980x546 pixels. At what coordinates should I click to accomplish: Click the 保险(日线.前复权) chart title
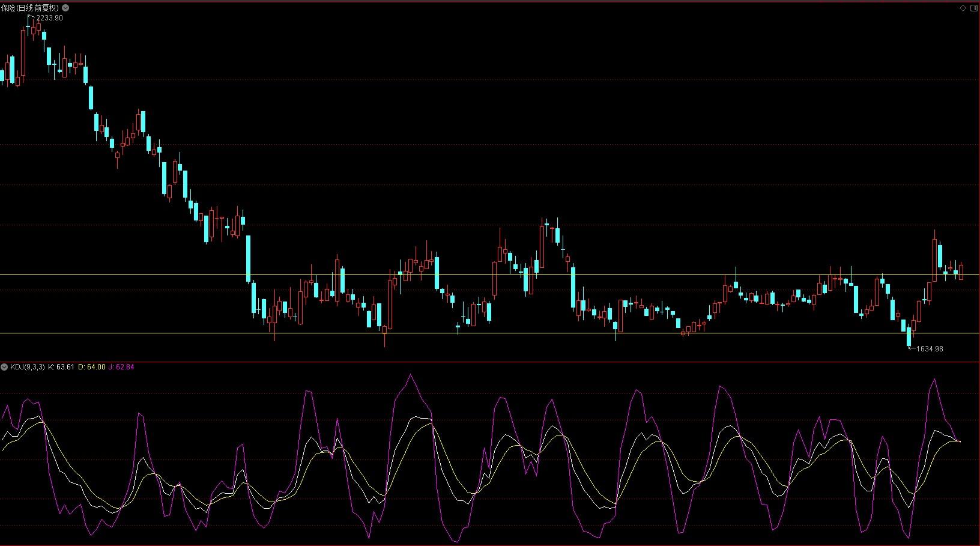31,8
